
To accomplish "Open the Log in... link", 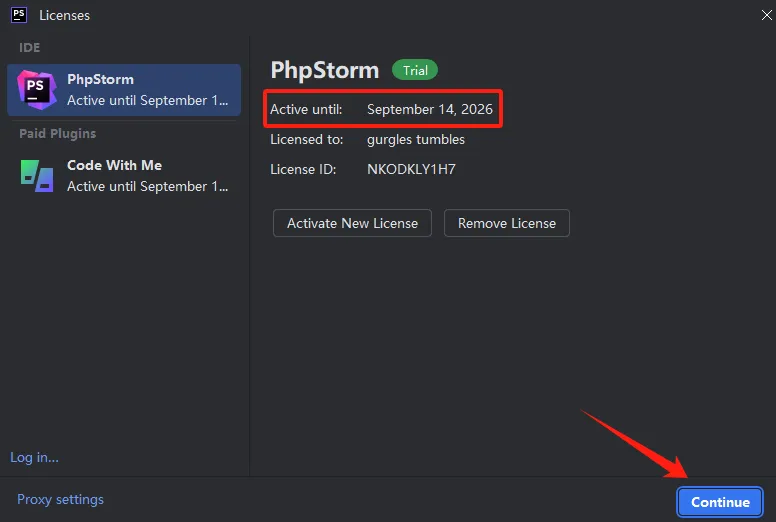I will pos(35,457).
